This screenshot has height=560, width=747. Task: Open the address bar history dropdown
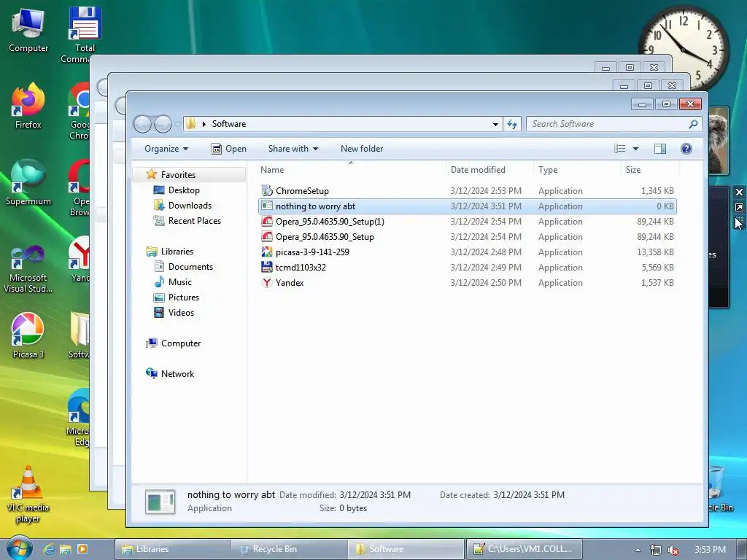click(495, 124)
